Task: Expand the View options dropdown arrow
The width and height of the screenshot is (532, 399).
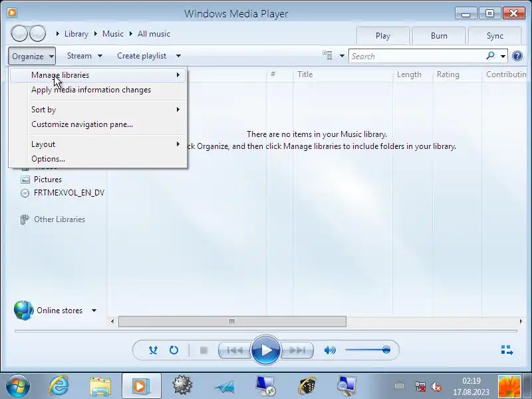Action: tap(342, 56)
